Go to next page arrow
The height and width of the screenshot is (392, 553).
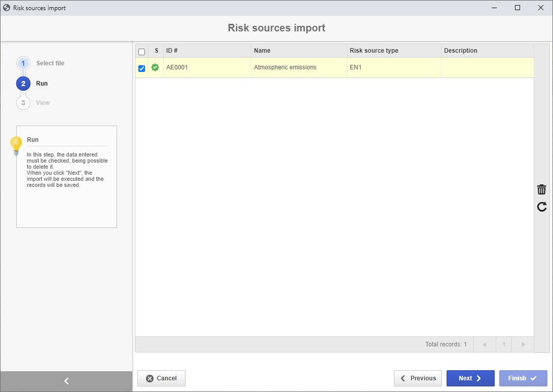coord(523,344)
